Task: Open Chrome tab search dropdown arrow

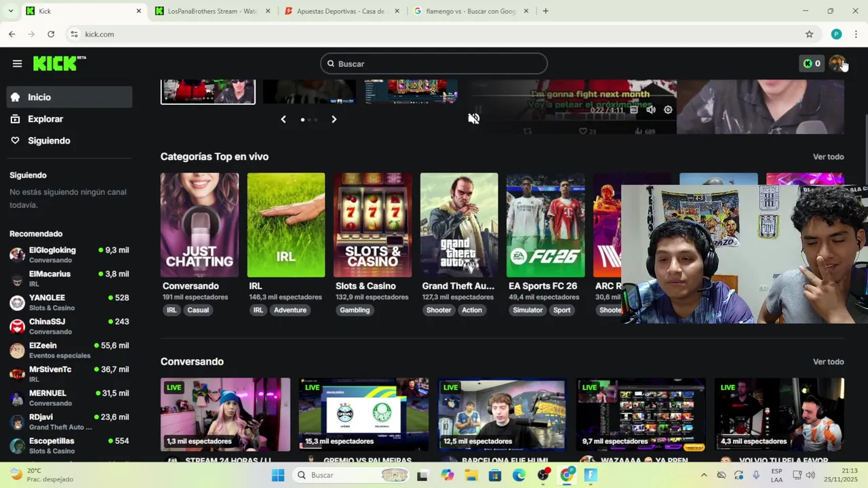Action: [10, 11]
